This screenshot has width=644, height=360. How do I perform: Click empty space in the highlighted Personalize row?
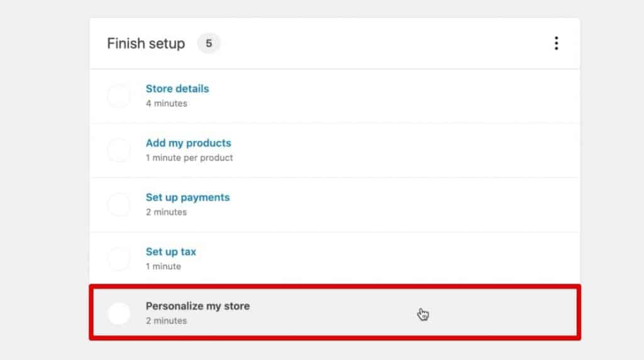coord(493,313)
